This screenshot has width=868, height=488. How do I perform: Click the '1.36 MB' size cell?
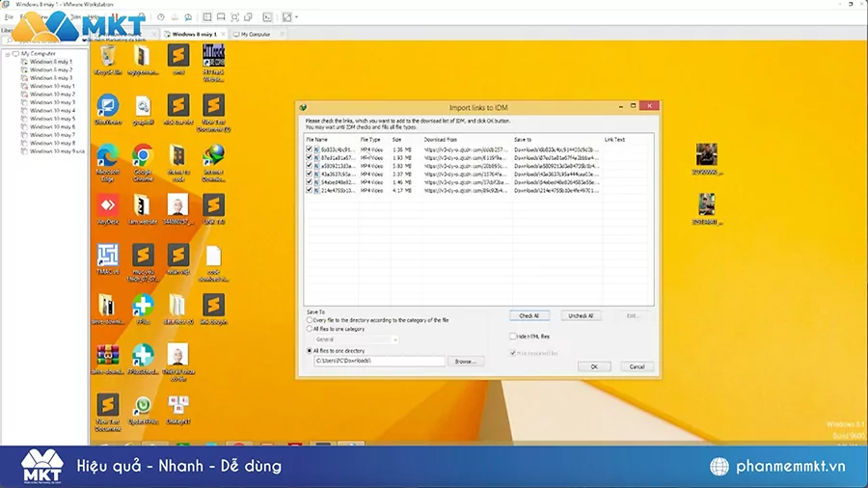[401, 149]
